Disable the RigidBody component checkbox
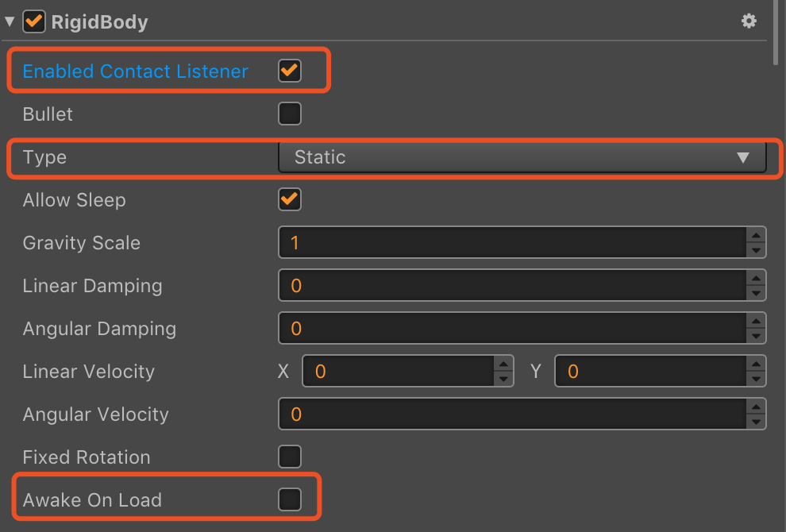Image resolution: width=786 pixels, height=532 pixels. click(34, 21)
